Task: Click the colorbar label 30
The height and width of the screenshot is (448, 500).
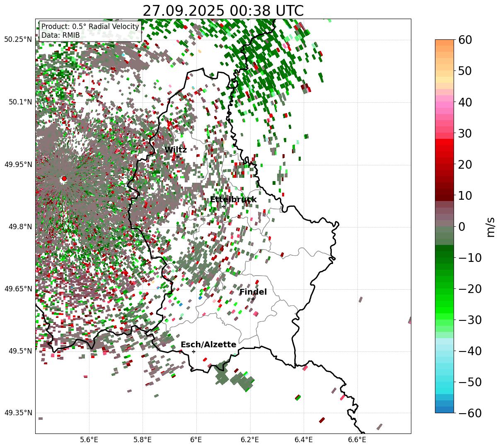Action: tap(465, 133)
